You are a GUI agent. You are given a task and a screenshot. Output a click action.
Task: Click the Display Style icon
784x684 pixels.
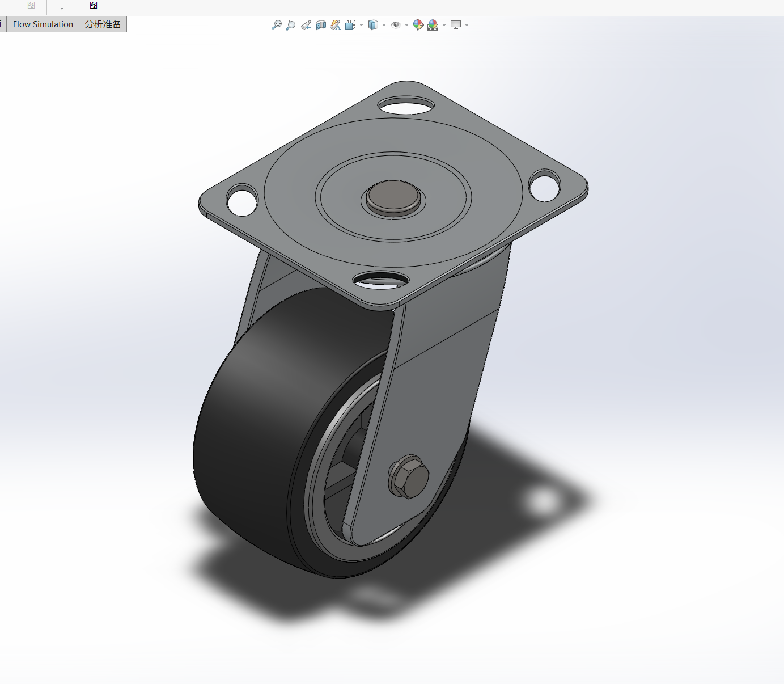373,25
